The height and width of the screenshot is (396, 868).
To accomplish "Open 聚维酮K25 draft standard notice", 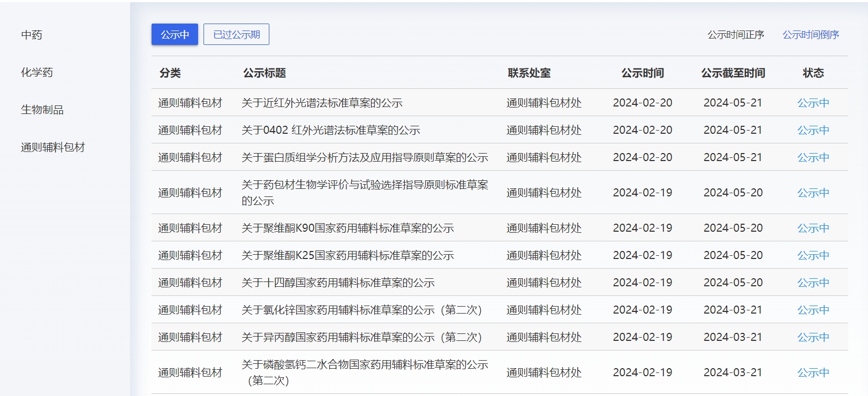I will (x=348, y=255).
